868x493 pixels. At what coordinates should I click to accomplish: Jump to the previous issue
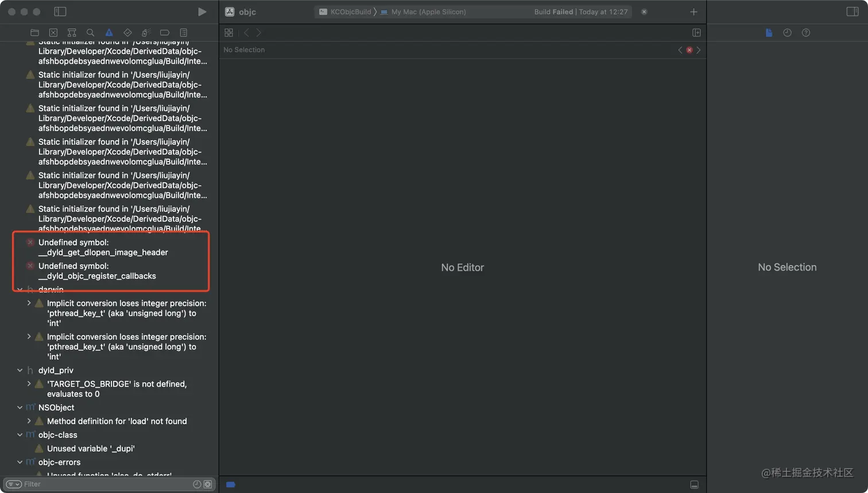680,50
